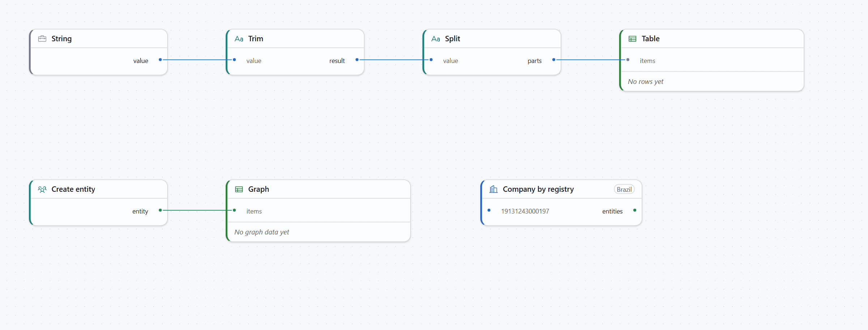Click the Trim node value input port
Screen dimensions: 868x330
pyautogui.click(x=234, y=60)
